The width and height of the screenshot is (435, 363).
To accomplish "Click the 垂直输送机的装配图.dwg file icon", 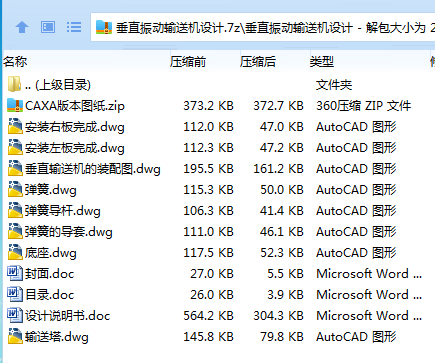I will coord(15,168).
